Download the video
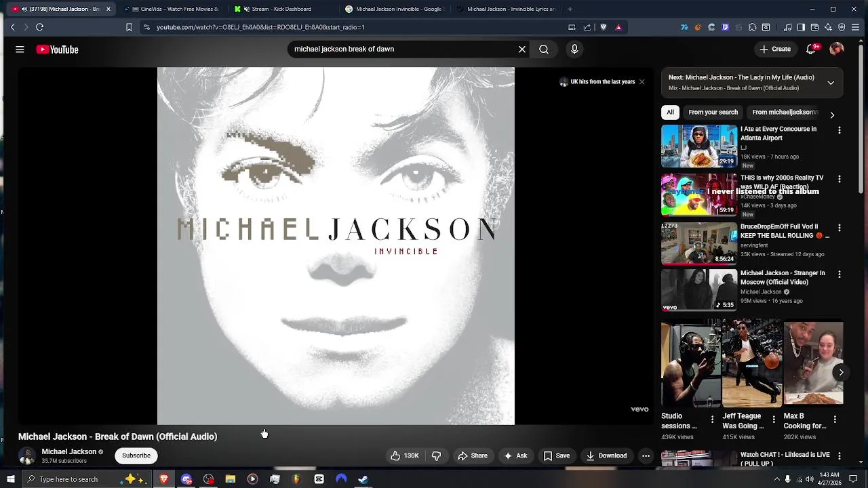Image resolution: width=868 pixels, height=488 pixels. click(x=606, y=455)
